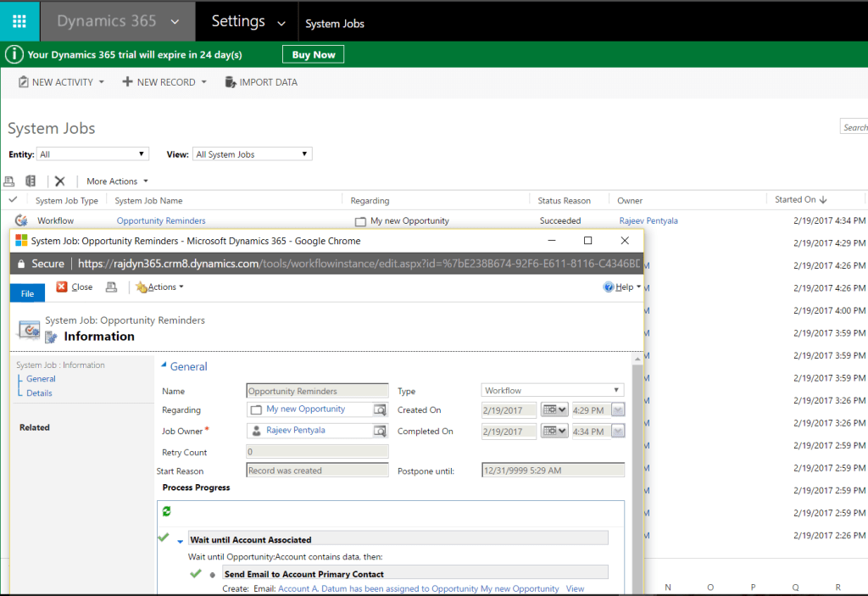Image resolution: width=868 pixels, height=596 pixels.
Task: Click the lookup icon for Regarding field
Action: [381, 409]
